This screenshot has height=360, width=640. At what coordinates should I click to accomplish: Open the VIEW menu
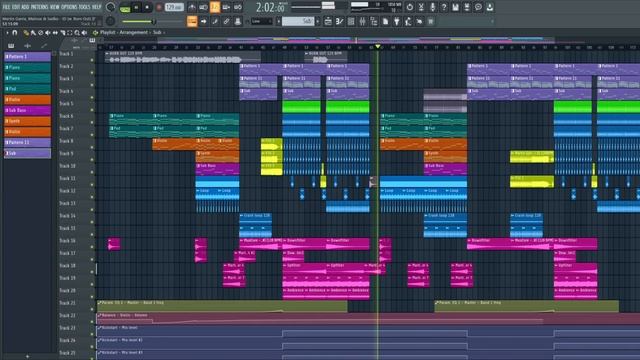pyautogui.click(x=55, y=7)
